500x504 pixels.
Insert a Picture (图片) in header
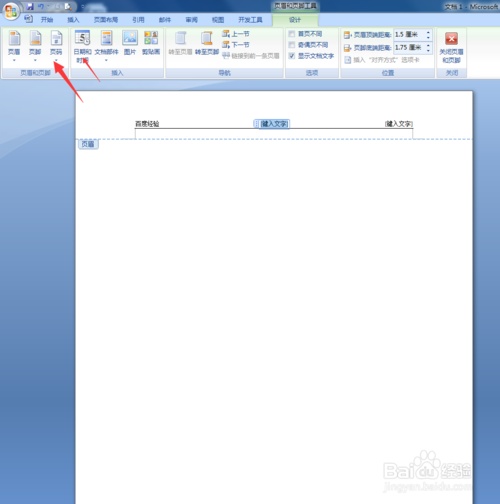click(130, 43)
